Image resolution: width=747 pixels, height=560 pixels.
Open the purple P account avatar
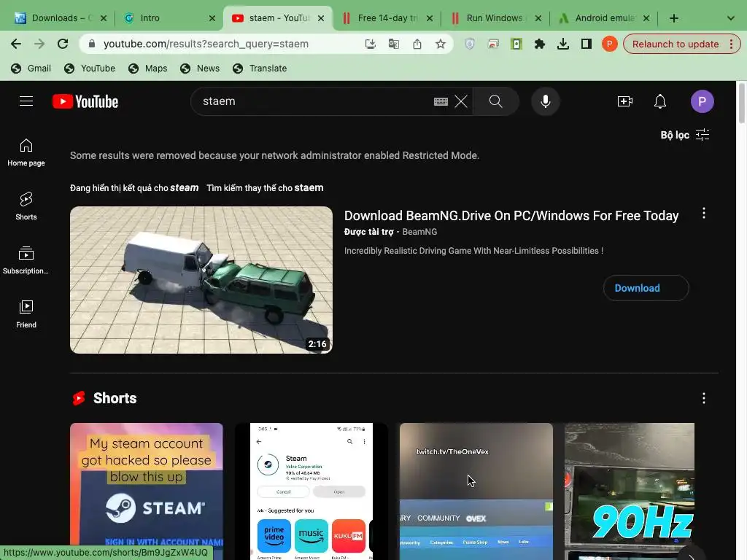click(x=703, y=101)
